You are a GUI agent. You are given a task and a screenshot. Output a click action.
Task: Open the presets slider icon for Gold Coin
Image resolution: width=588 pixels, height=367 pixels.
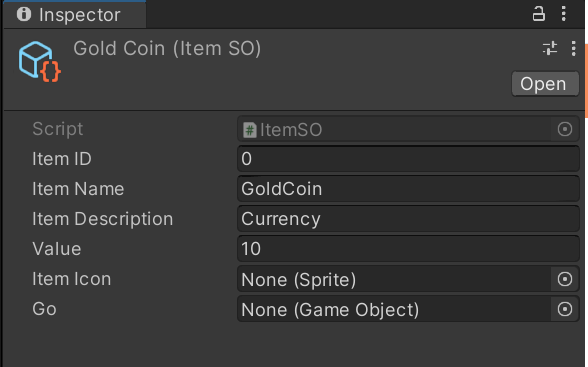pos(550,48)
